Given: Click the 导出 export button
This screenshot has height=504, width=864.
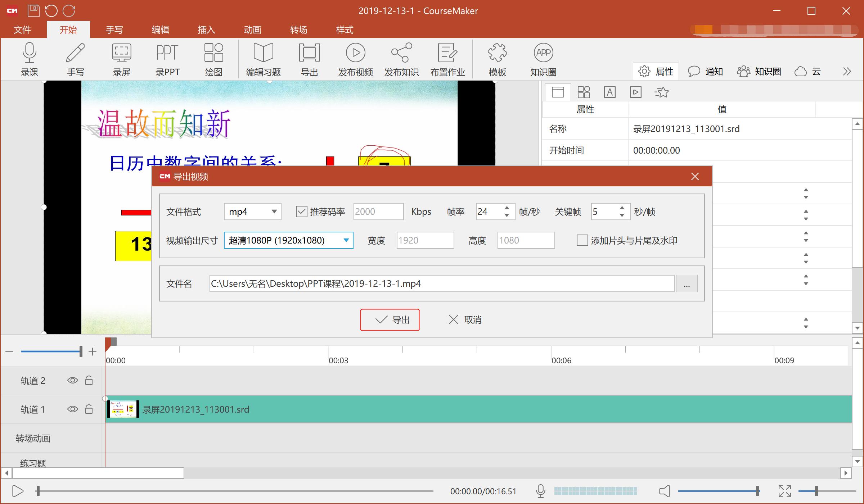Looking at the screenshot, I should [x=390, y=319].
